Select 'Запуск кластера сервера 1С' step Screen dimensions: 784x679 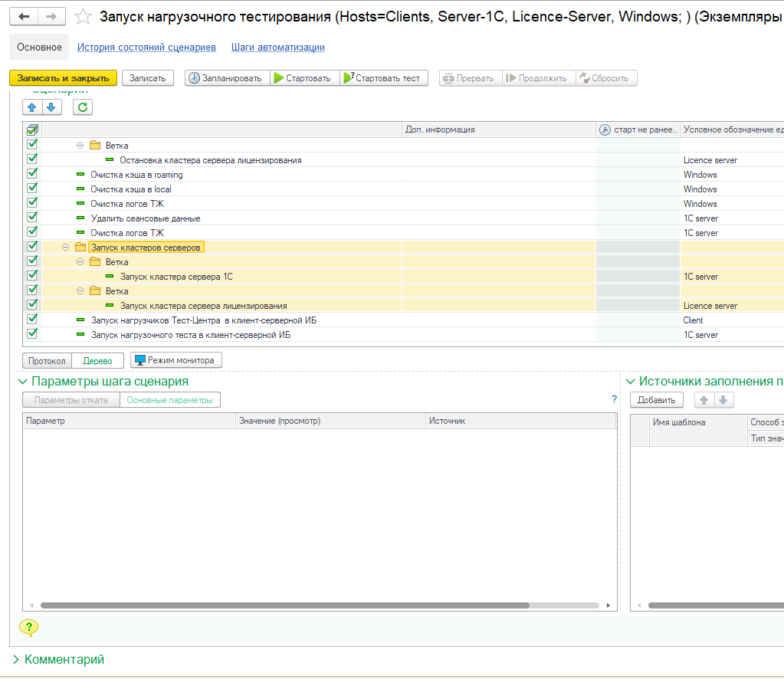[x=176, y=277]
